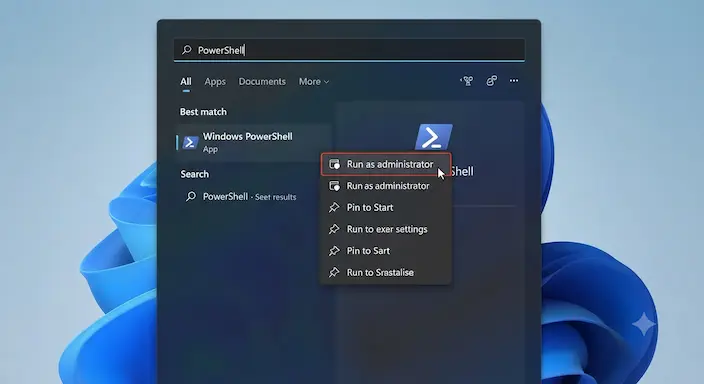Select the All tab

[x=186, y=82]
